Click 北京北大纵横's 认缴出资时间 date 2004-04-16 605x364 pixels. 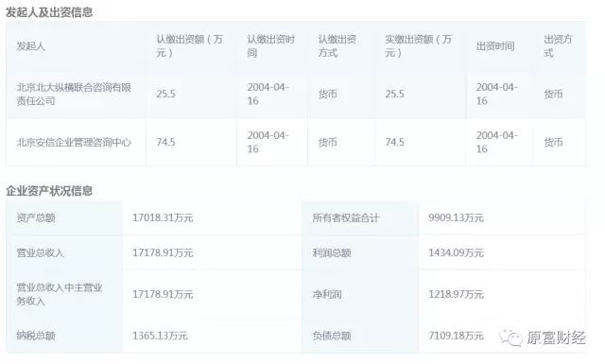[x=268, y=95]
